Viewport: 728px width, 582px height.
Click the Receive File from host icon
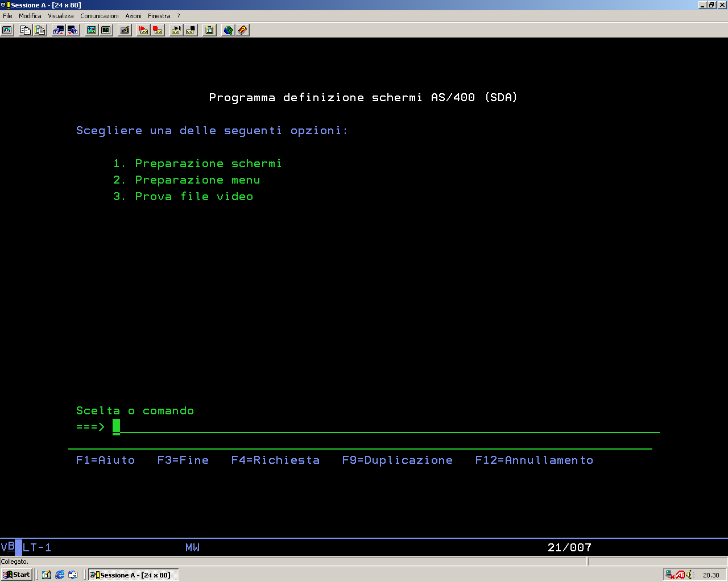(73, 30)
